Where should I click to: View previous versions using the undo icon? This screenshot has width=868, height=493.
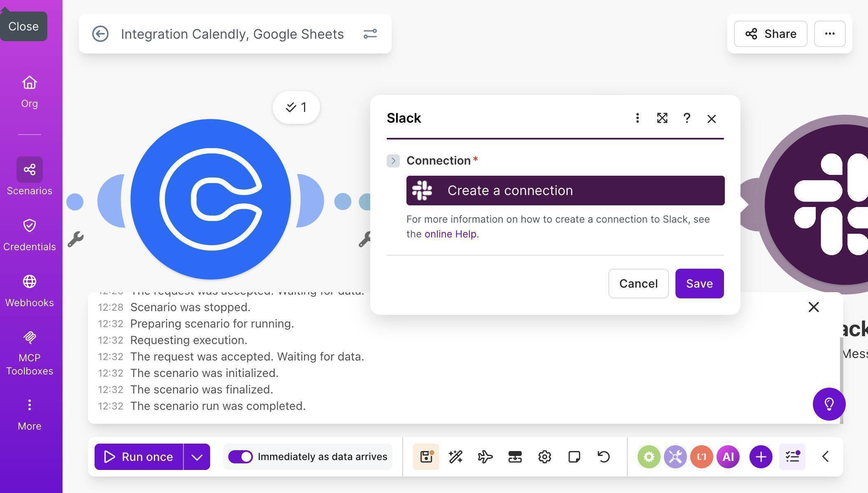(603, 456)
